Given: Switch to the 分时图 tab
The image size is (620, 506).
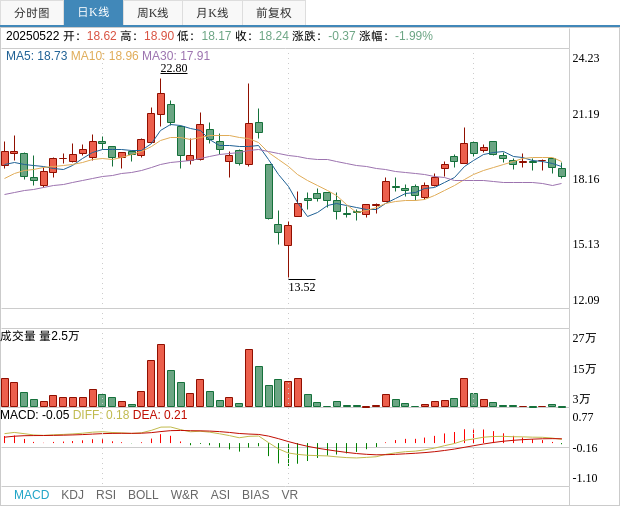Looking at the screenshot, I should click(32, 13).
